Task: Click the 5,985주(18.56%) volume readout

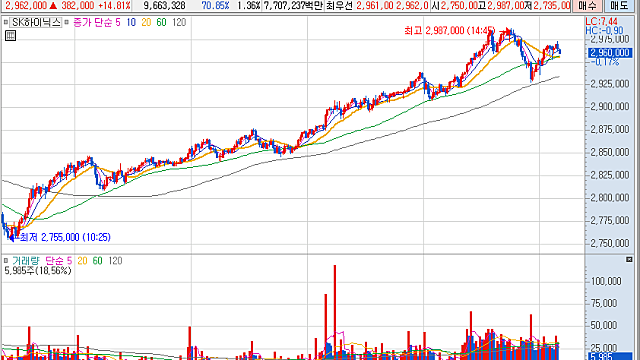Action: (x=38, y=271)
